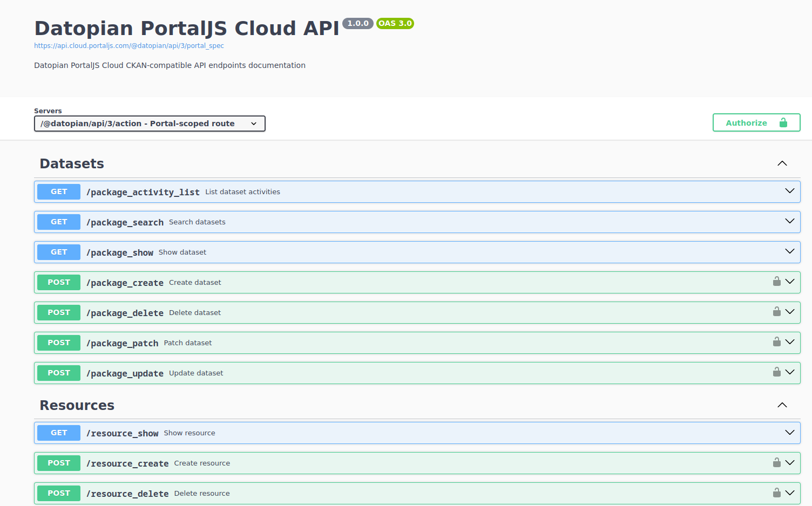
Task: Click the /resource_delete path text
Action: coord(127,494)
